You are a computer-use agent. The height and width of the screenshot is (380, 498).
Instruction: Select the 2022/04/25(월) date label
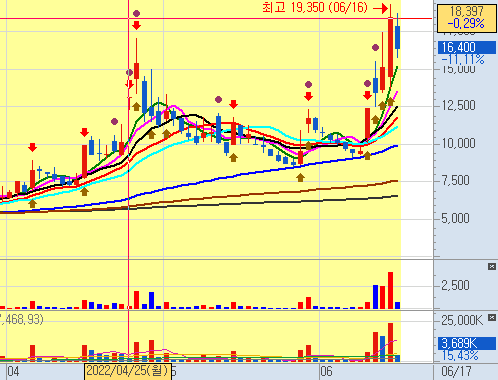[128, 371]
